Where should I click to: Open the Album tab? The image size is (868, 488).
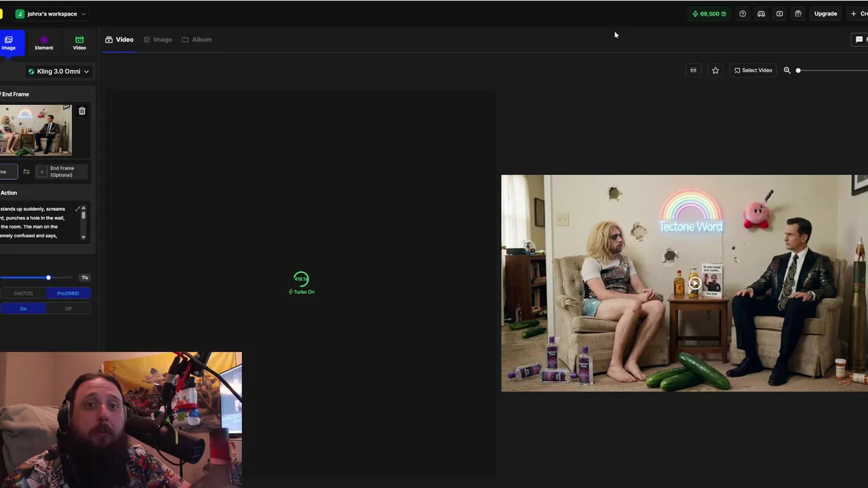197,39
